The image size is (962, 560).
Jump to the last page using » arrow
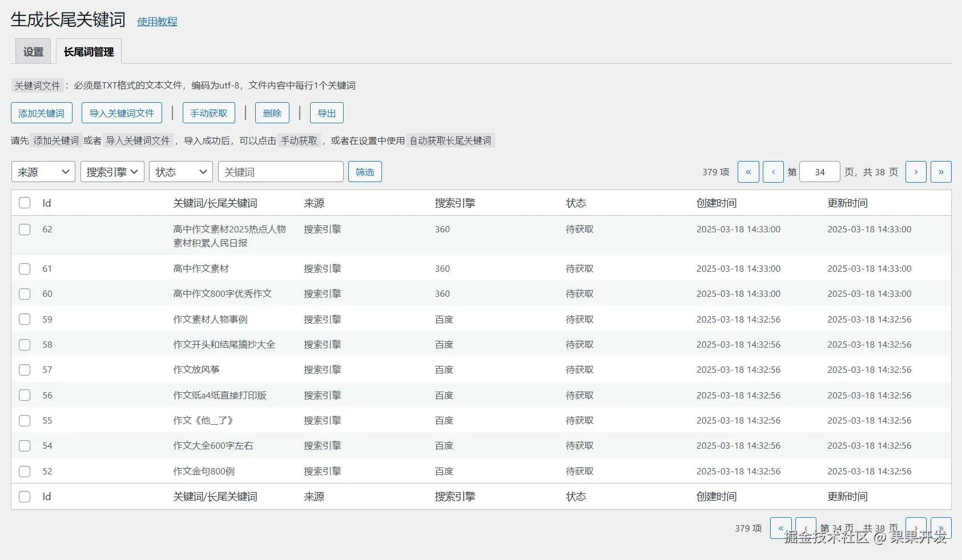[941, 171]
